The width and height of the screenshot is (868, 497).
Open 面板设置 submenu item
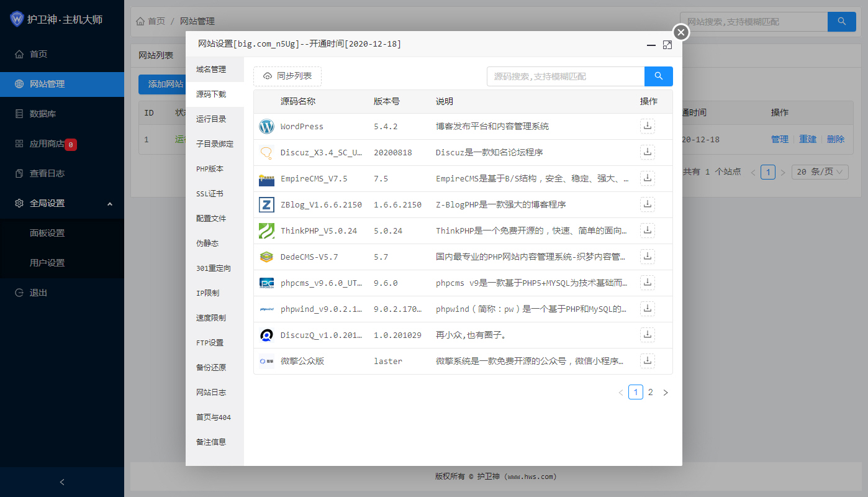(62, 233)
